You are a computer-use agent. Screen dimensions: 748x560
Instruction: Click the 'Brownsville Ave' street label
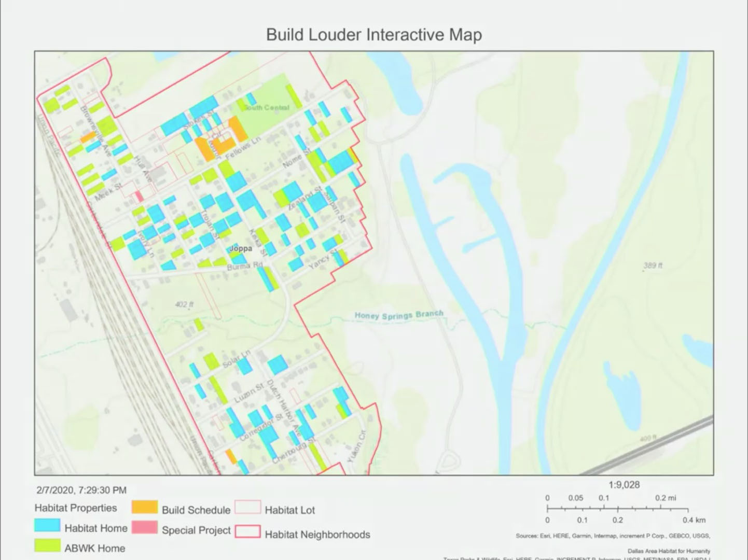[95, 132]
